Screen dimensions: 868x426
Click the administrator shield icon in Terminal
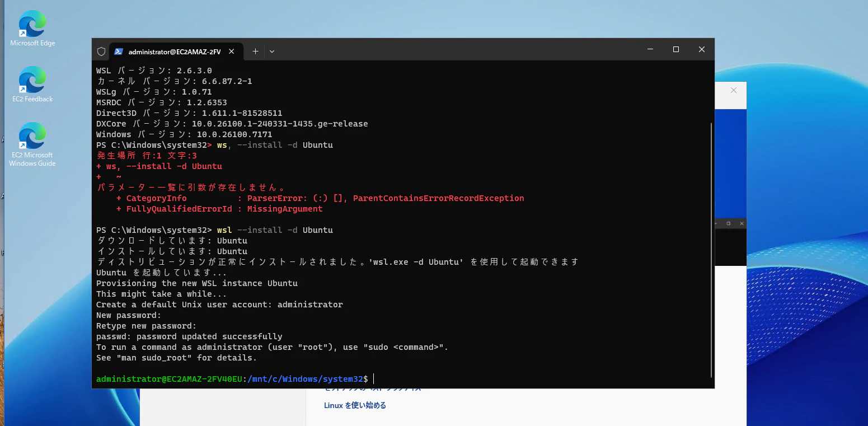[x=101, y=52]
